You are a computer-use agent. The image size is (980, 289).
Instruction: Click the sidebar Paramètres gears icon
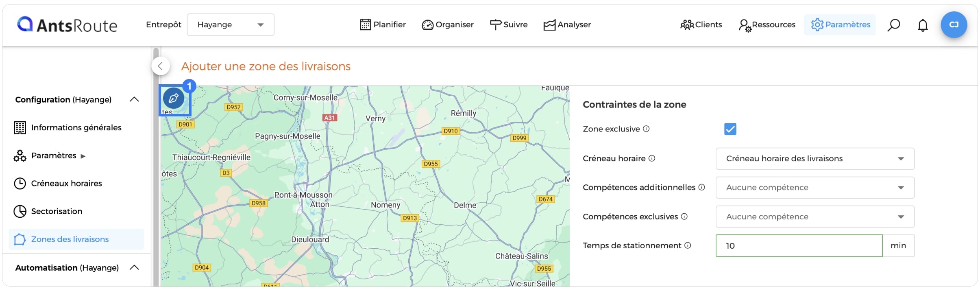(20, 155)
